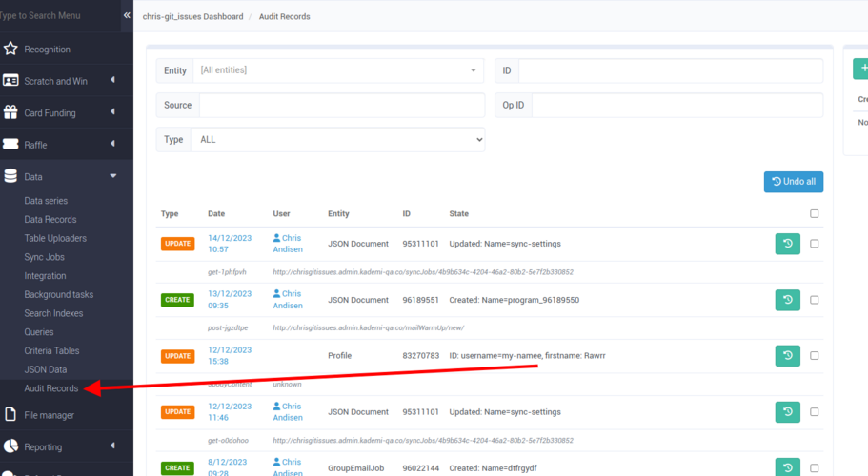
Task: Undo the 12/12/2023 11:46 sync-settings update
Action: point(787,412)
